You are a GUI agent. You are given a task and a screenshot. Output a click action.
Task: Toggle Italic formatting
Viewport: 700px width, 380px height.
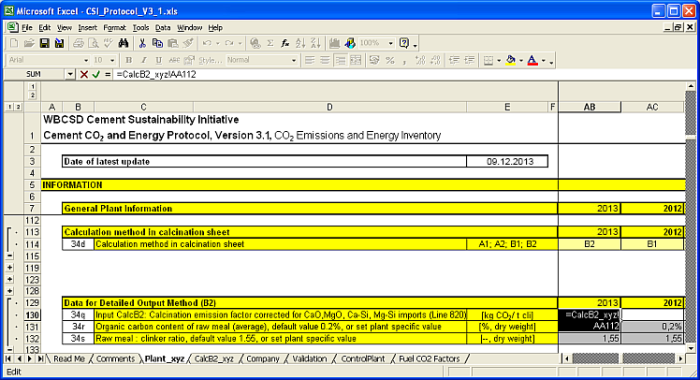(143, 60)
